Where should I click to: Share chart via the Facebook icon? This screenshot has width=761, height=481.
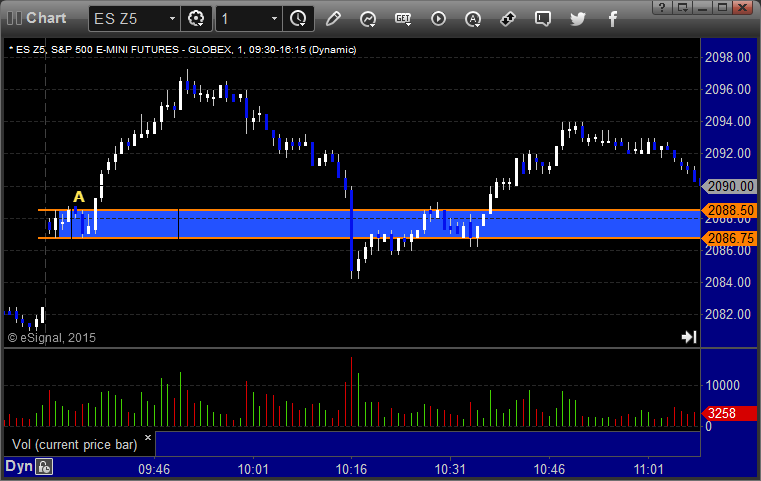[x=612, y=19]
